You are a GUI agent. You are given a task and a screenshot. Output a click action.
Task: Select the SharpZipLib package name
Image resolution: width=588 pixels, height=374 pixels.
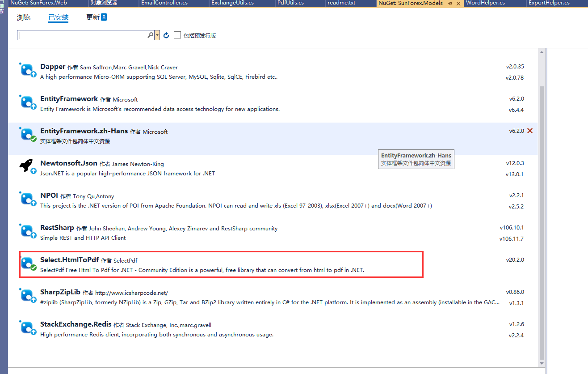coord(60,292)
